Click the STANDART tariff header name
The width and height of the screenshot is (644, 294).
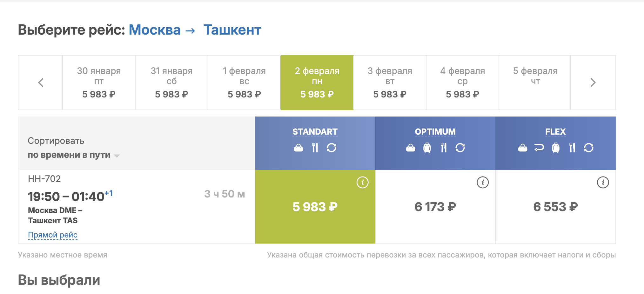tap(315, 132)
